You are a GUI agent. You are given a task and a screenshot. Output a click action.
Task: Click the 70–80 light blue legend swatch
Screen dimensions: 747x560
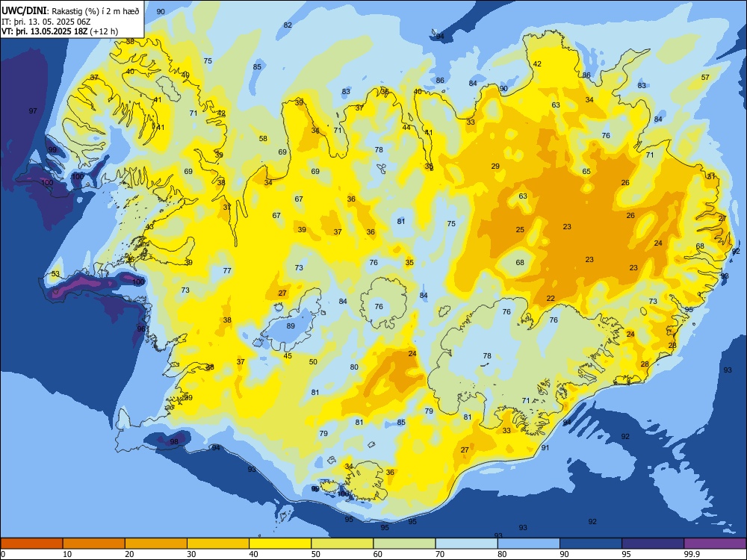pyautogui.click(x=466, y=544)
